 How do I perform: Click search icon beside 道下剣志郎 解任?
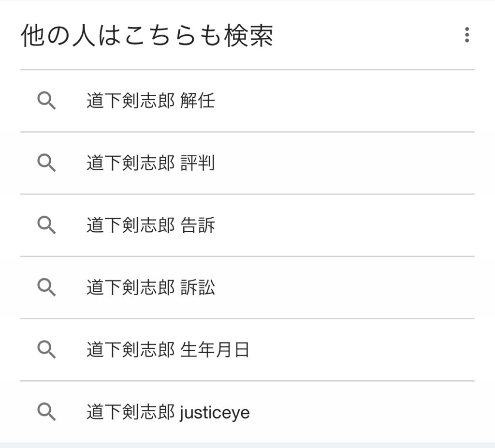tap(46, 101)
